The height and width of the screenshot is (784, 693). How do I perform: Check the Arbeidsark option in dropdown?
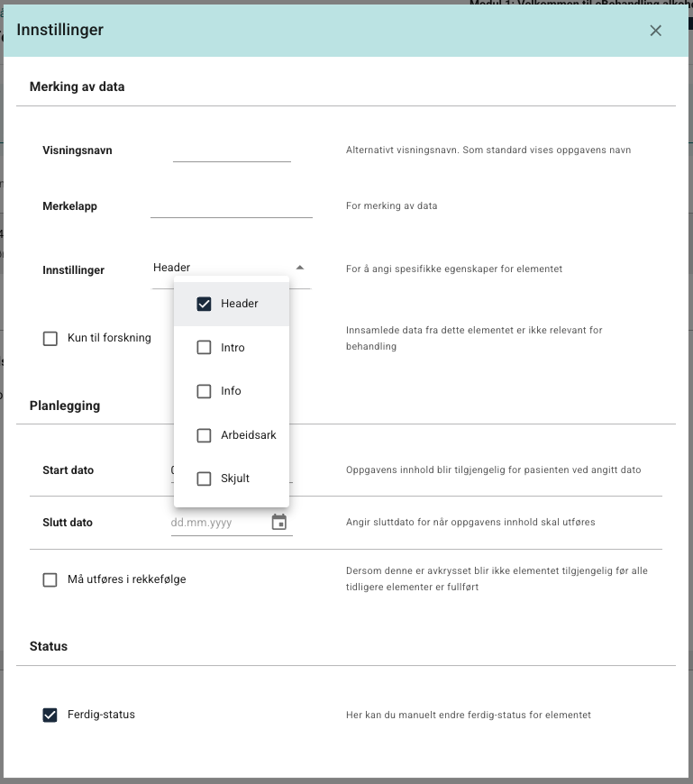coord(204,435)
